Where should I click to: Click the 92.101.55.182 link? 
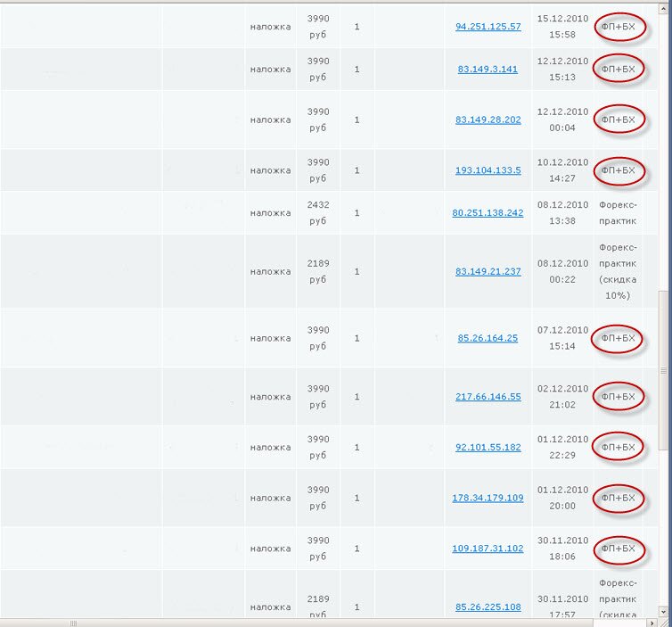pos(488,447)
